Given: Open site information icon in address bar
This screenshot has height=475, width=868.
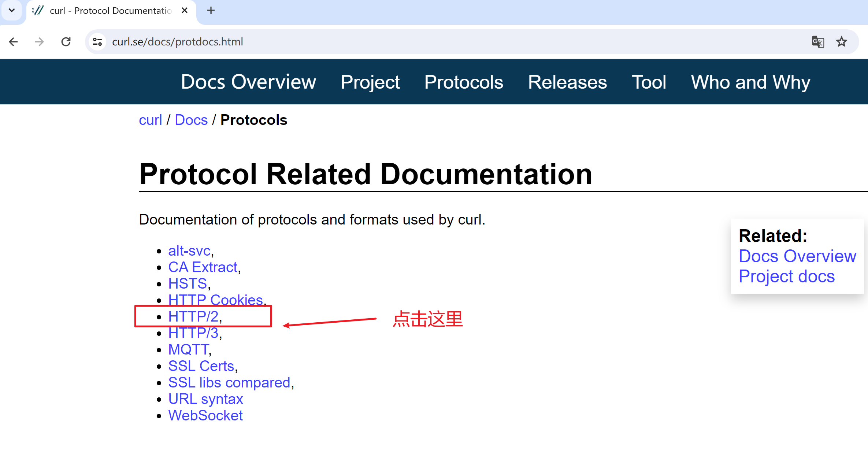Looking at the screenshot, I should 97,42.
